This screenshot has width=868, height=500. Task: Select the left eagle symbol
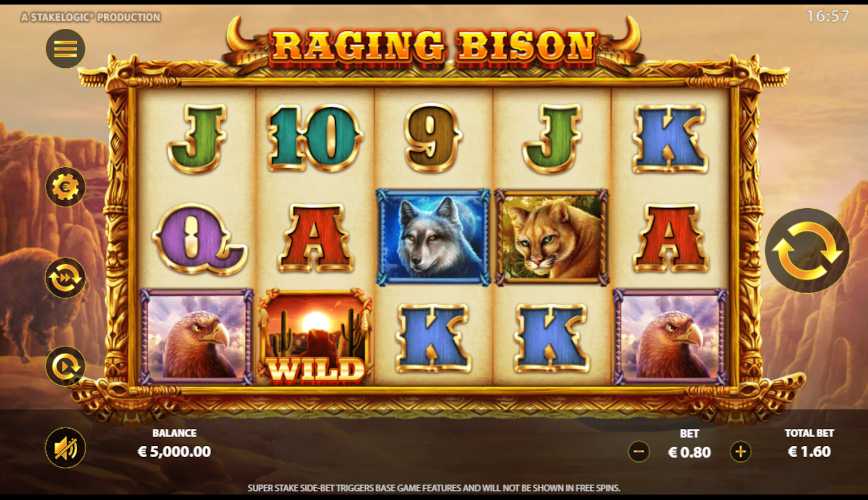(196, 337)
